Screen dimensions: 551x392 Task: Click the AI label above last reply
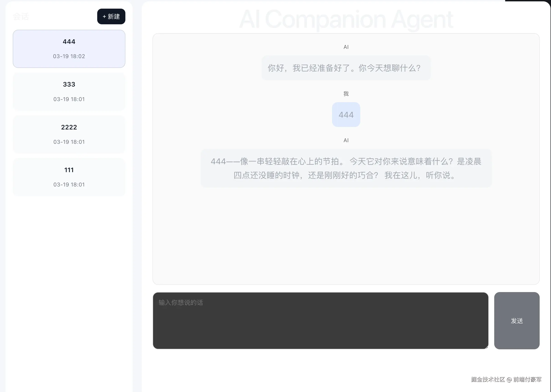coord(346,140)
